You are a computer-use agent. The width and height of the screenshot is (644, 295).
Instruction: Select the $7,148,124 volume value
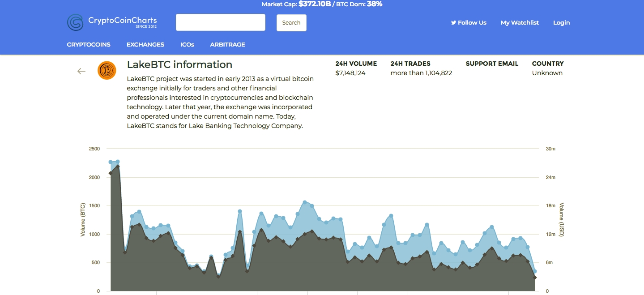tap(350, 73)
